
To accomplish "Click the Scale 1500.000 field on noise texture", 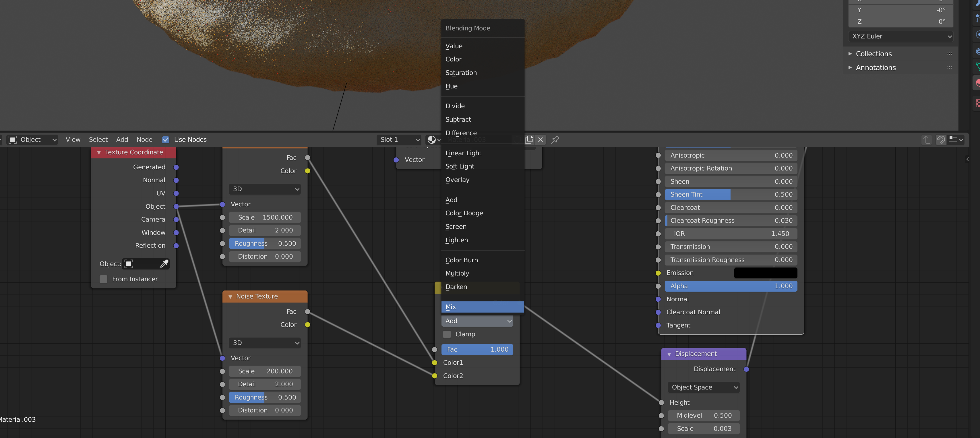I will (x=265, y=217).
